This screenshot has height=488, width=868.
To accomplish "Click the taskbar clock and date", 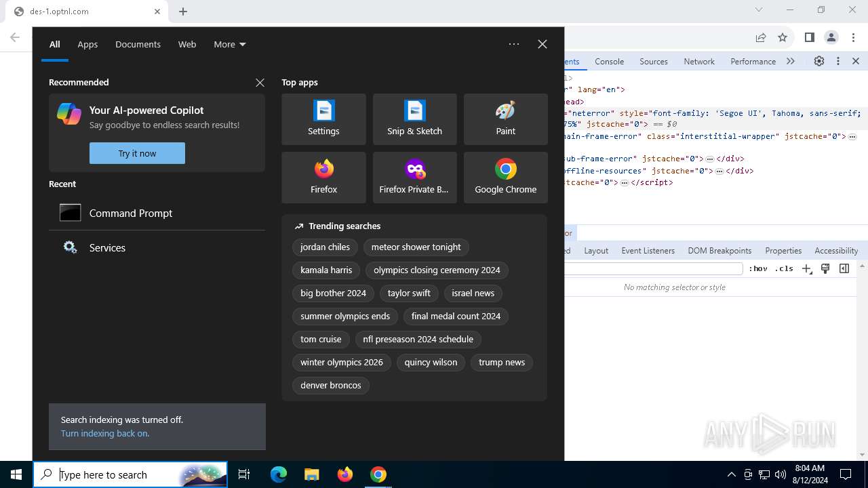I will pos(809,474).
